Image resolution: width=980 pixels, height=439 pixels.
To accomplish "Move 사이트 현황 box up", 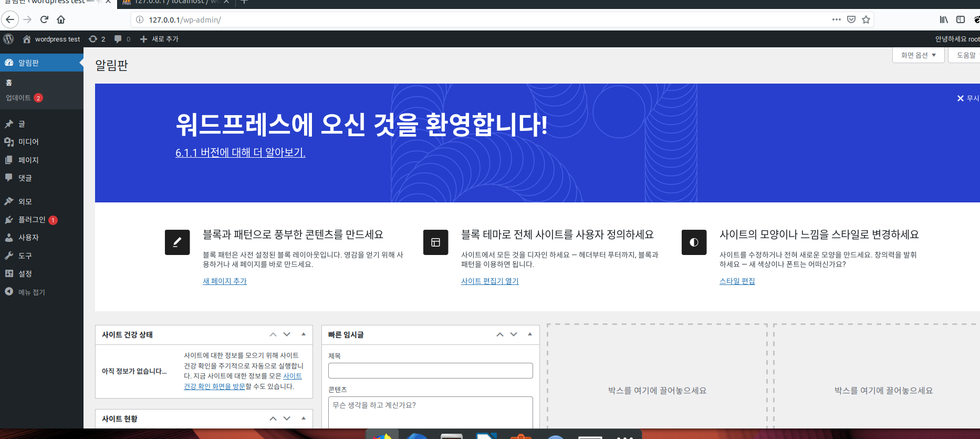I will (x=273, y=418).
